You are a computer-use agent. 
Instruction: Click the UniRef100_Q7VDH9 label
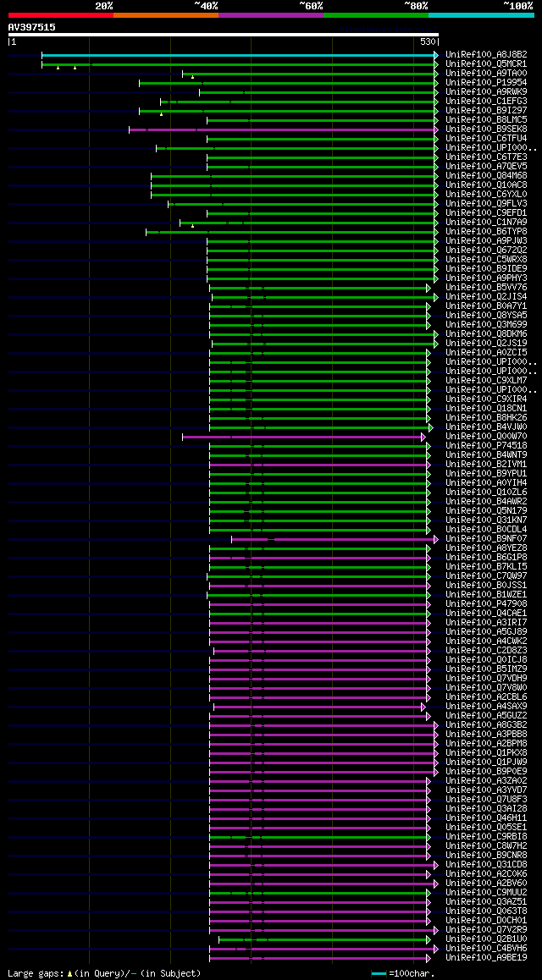[486, 679]
